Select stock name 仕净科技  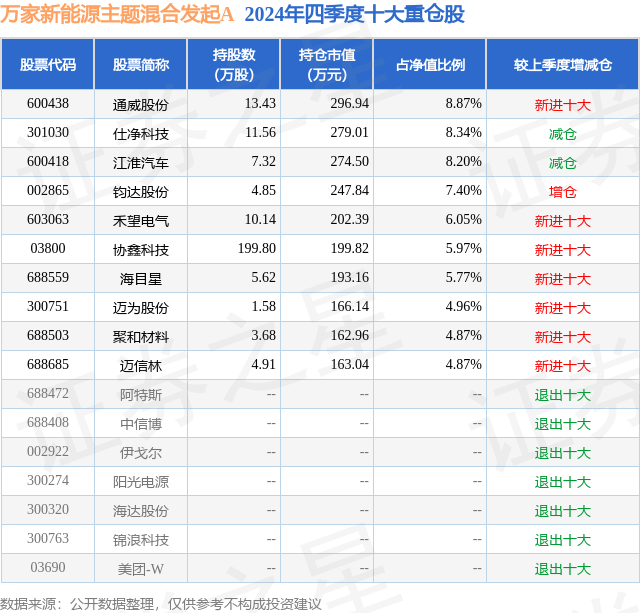[141, 134]
